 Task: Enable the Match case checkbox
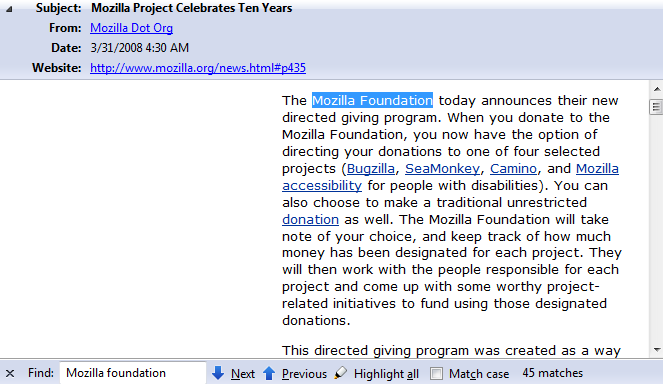(436, 374)
